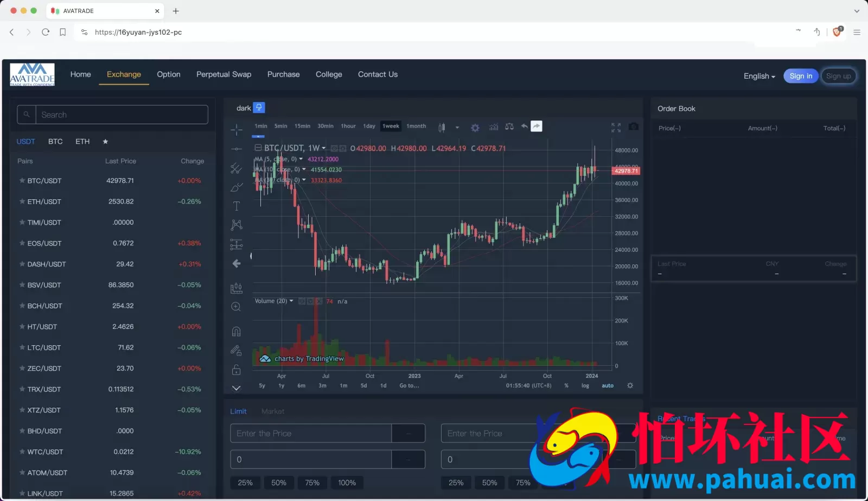Bookmark this page in browser toolbar
868x501 pixels.
pos(63,32)
